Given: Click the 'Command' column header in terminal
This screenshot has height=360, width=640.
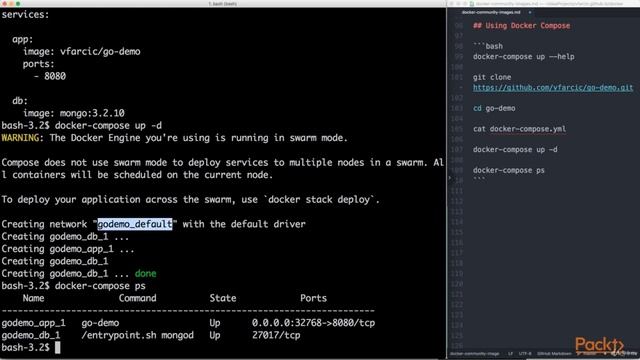Looking at the screenshot, I should point(137,298).
